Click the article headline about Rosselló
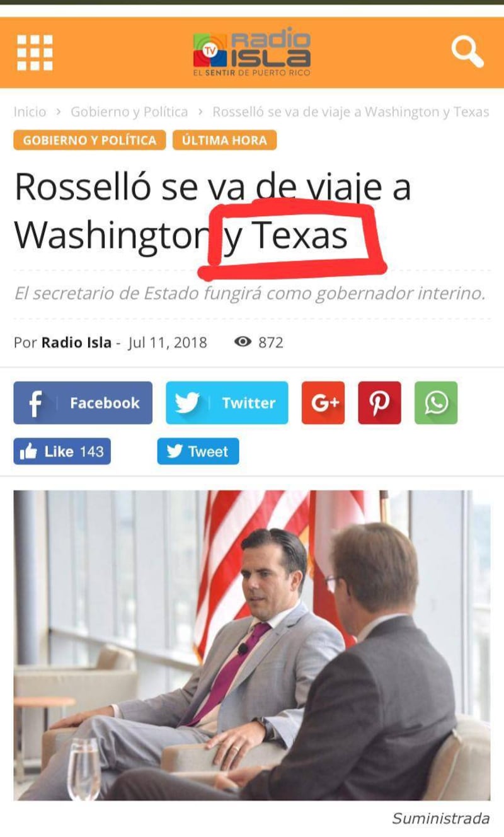This screenshot has width=504, height=837. (212, 211)
